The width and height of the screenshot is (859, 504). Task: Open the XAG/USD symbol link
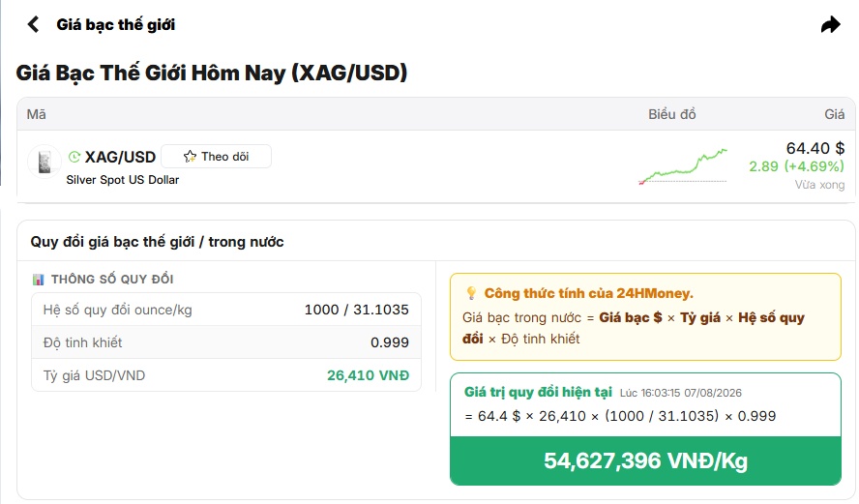(x=120, y=158)
